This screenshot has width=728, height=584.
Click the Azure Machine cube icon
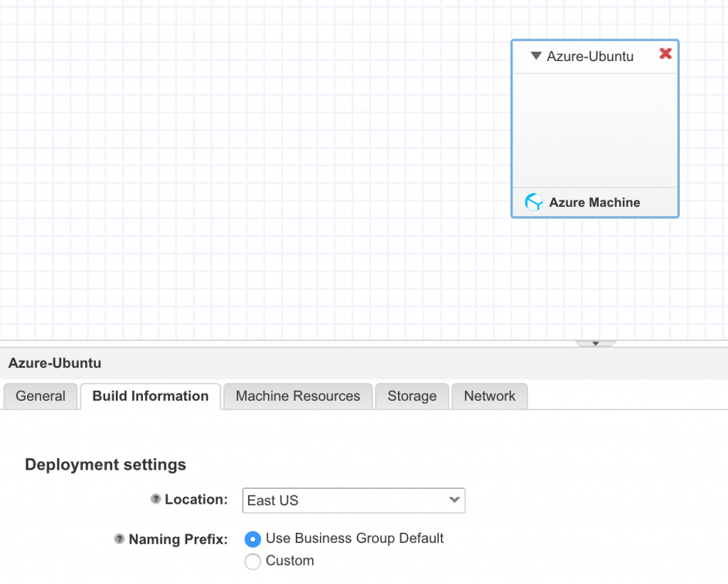point(533,202)
